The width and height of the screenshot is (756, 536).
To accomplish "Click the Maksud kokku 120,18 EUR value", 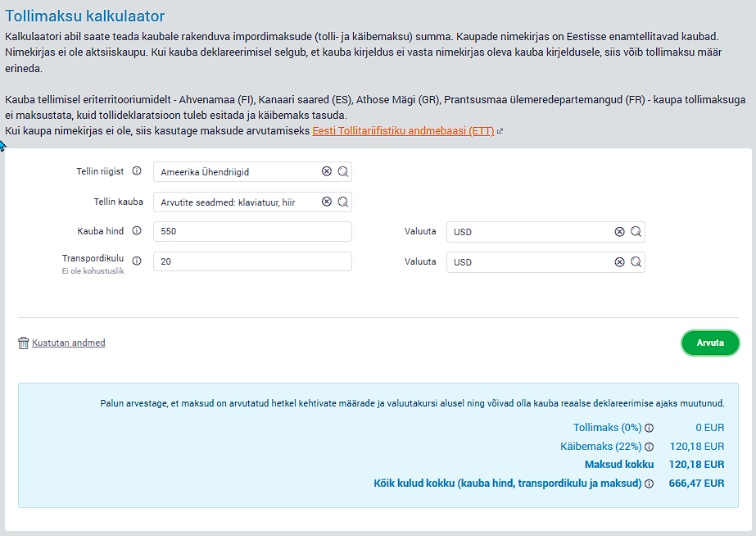I will coord(696,465).
